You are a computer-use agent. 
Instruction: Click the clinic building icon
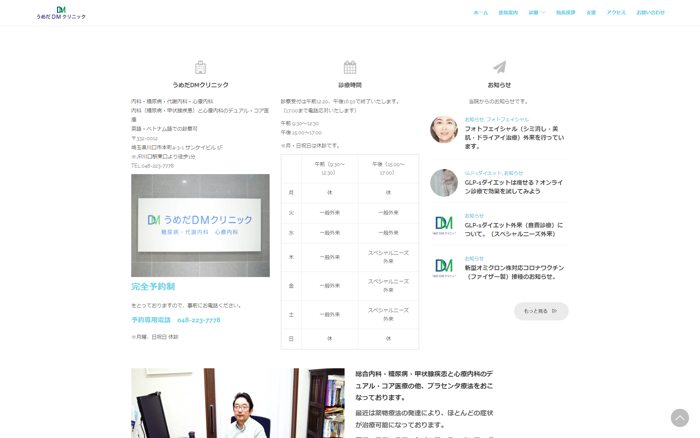pos(200,67)
